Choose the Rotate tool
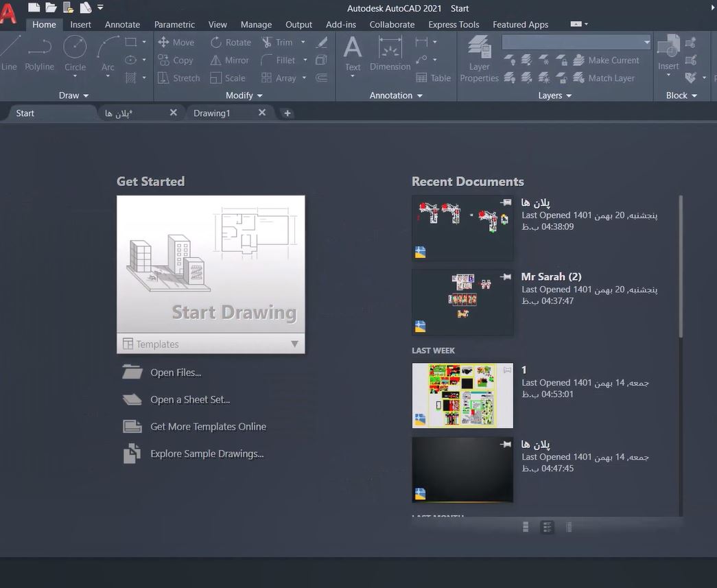This screenshot has height=588, width=717. point(231,42)
